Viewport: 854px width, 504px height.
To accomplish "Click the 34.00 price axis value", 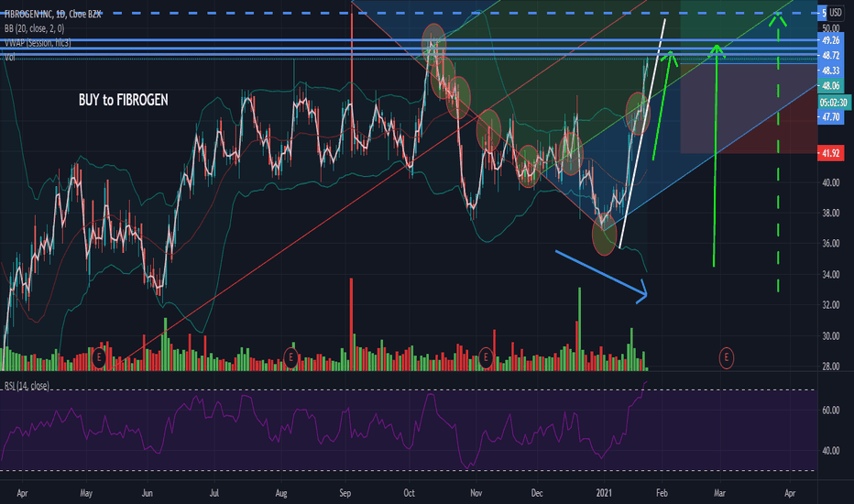I will 830,275.
